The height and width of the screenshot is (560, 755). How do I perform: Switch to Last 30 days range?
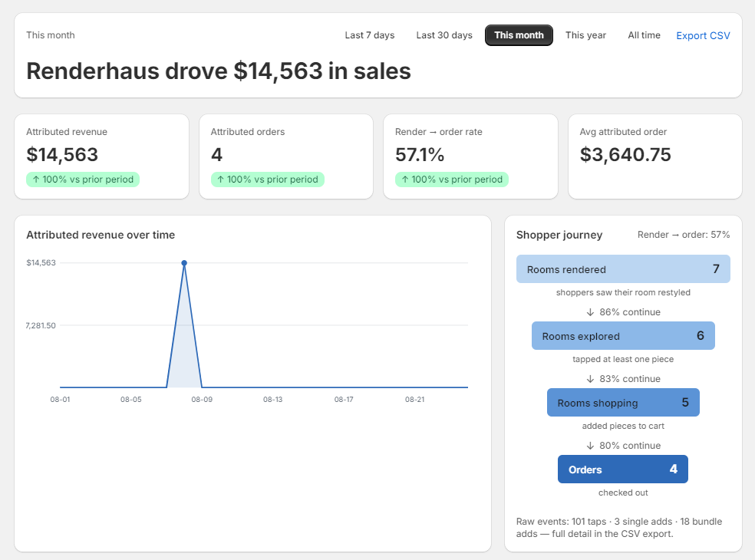pyautogui.click(x=444, y=35)
